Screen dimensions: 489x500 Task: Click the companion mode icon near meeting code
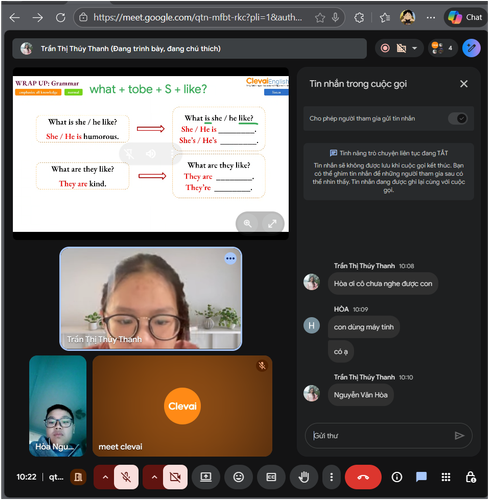pos(78,477)
